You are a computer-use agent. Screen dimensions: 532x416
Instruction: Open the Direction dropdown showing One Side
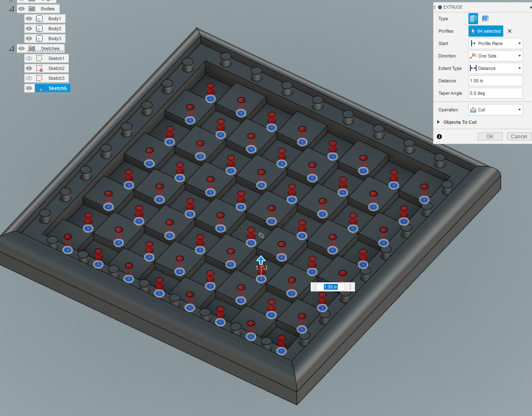pos(496,56)
